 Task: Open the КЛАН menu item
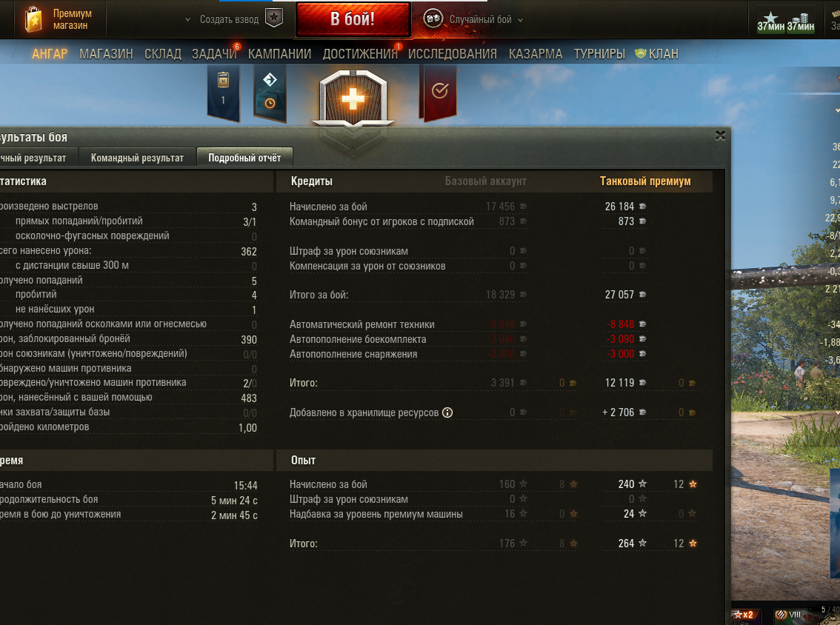click(657, 54)
